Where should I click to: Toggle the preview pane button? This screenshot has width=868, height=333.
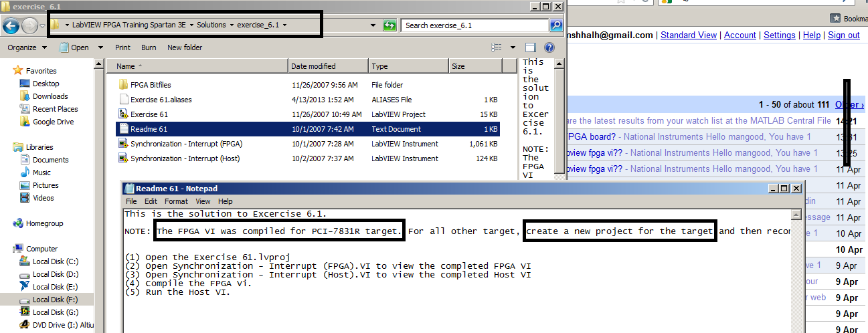(531, 47)
